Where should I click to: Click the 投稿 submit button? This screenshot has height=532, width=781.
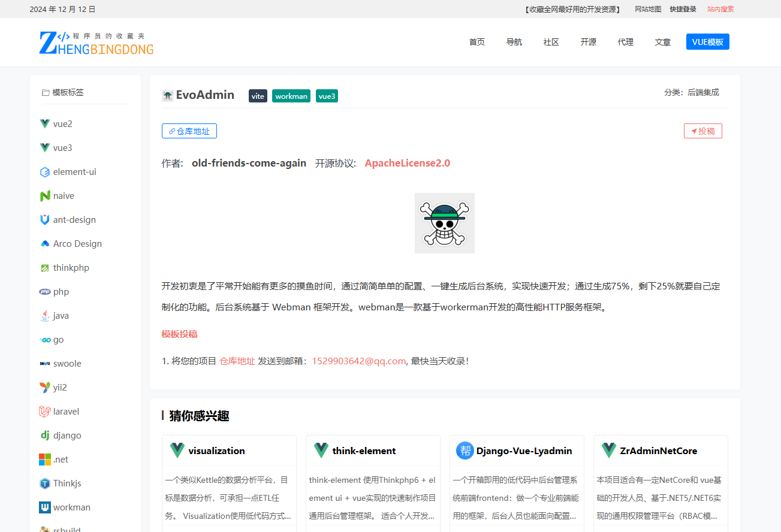click(x=703, y=131)
